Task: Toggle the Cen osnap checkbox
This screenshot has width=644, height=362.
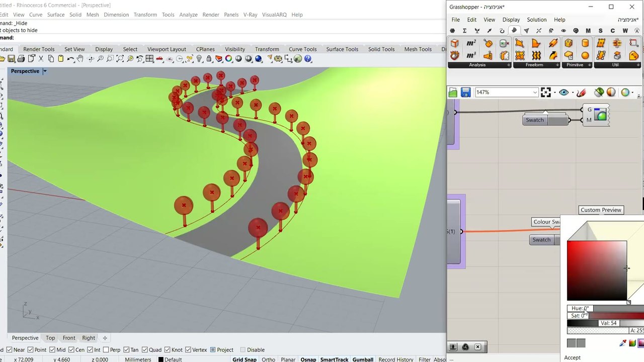Action: point(71,350)
